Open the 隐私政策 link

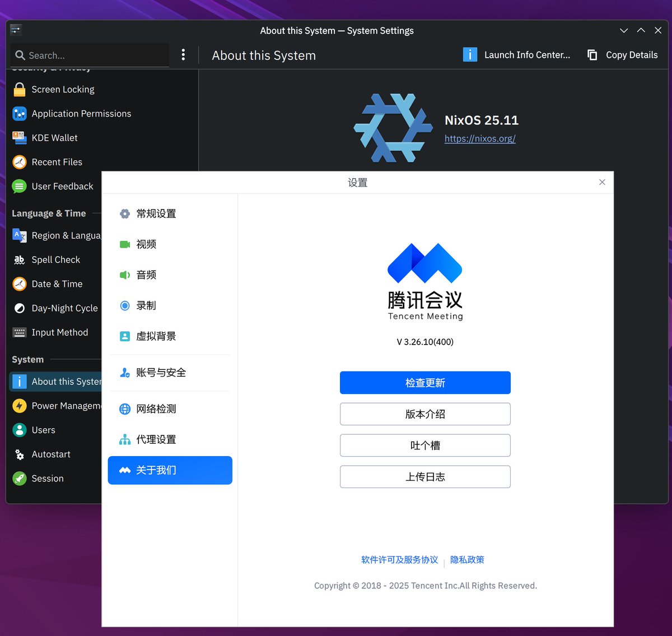pyautogui.click(x=467, y=560)
